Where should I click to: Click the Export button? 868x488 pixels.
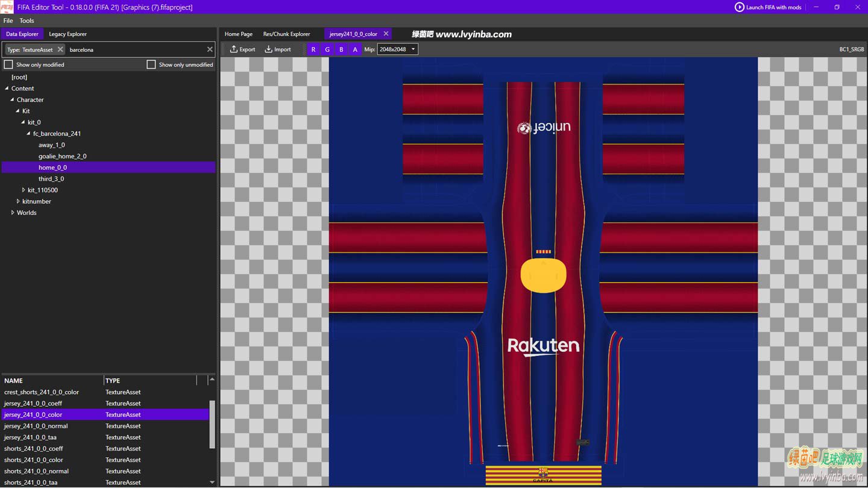click(242, 49)
